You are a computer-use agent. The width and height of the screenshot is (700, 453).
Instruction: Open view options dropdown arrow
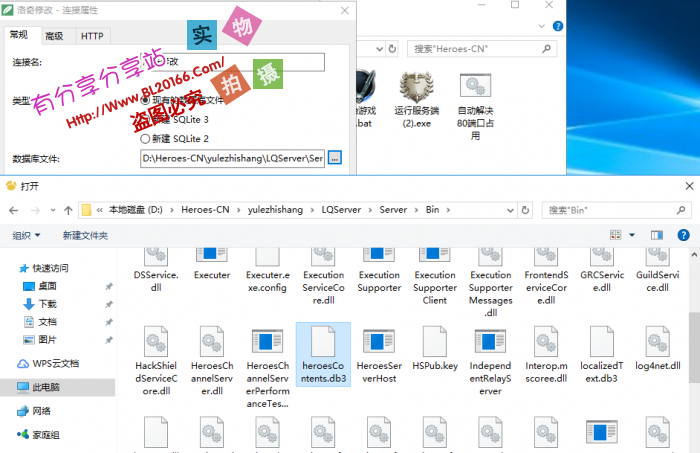tap(632, 235)
